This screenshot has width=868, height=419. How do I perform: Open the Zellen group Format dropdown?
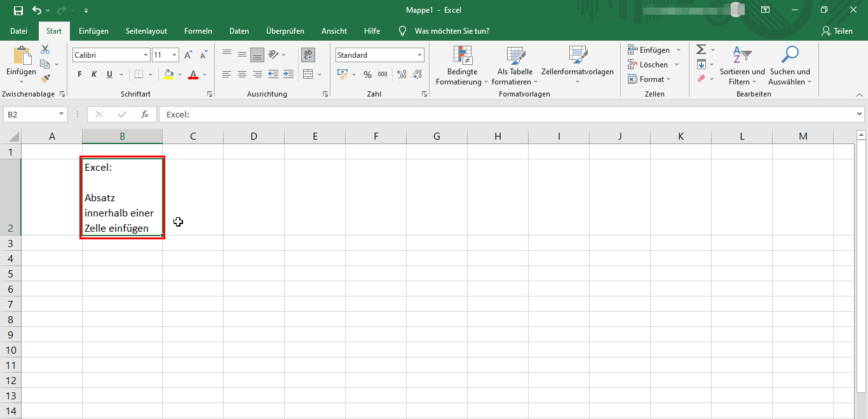(x=649, y=79)
